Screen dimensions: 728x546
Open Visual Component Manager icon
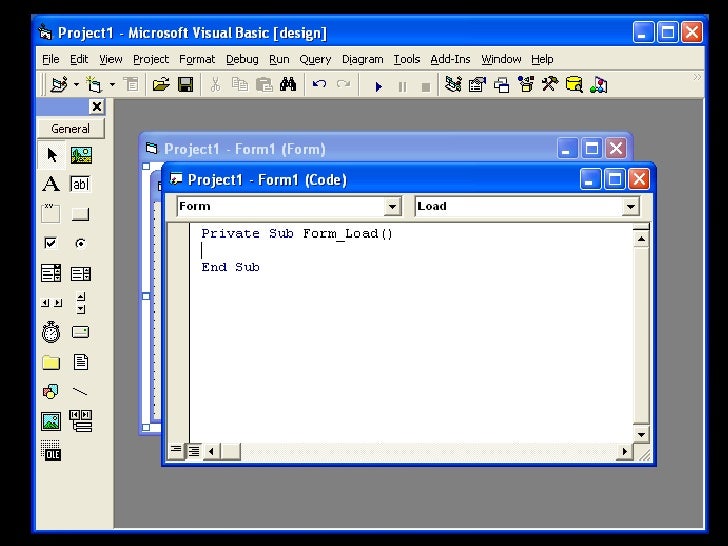tap(599, 85)
